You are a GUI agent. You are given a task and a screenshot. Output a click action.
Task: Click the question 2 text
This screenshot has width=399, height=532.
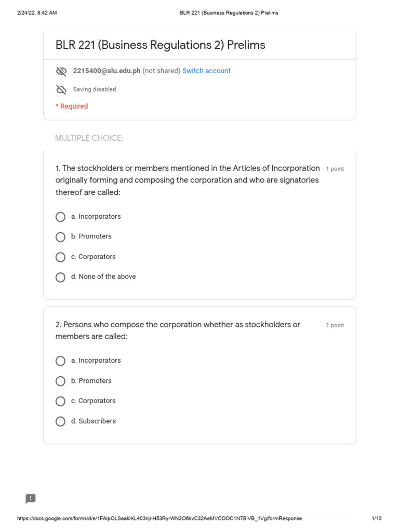(x=178, y=330)
